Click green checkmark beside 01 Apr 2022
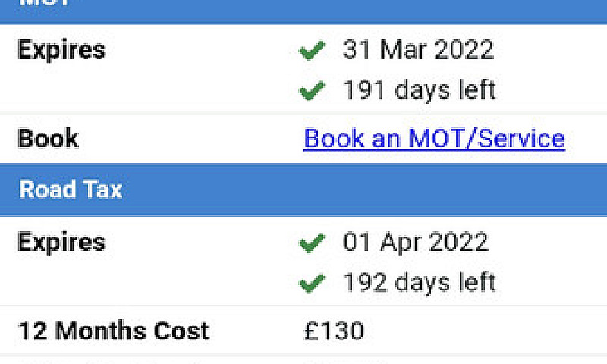The height and width of the screenshot is (364, 607). [x=312, y=243]
